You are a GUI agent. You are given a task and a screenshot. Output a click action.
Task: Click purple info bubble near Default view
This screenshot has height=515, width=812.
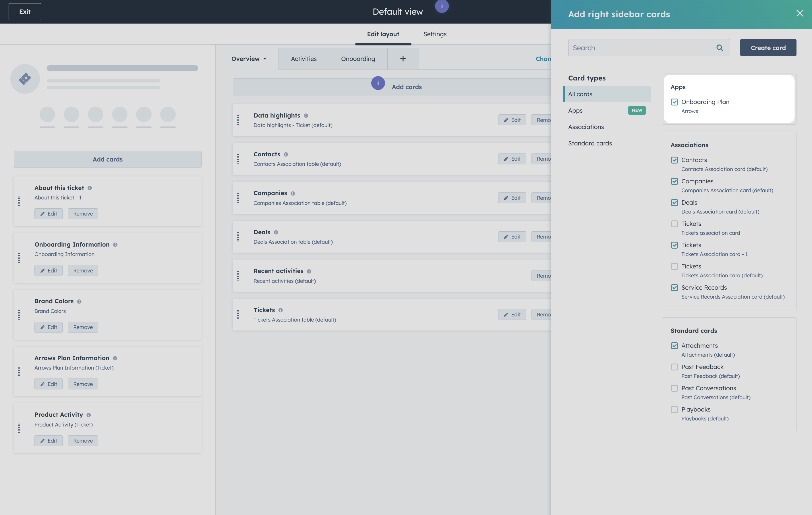[x=442, y=6]
